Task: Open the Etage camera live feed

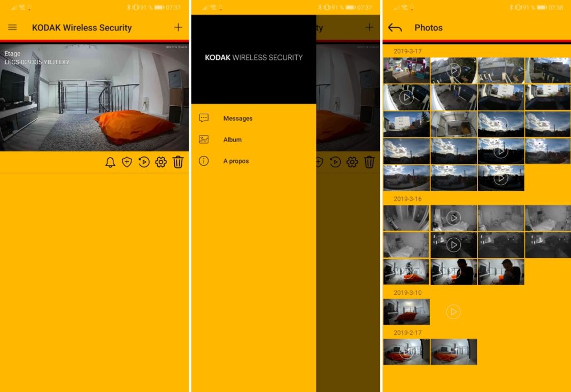Action: click(94, 98)
